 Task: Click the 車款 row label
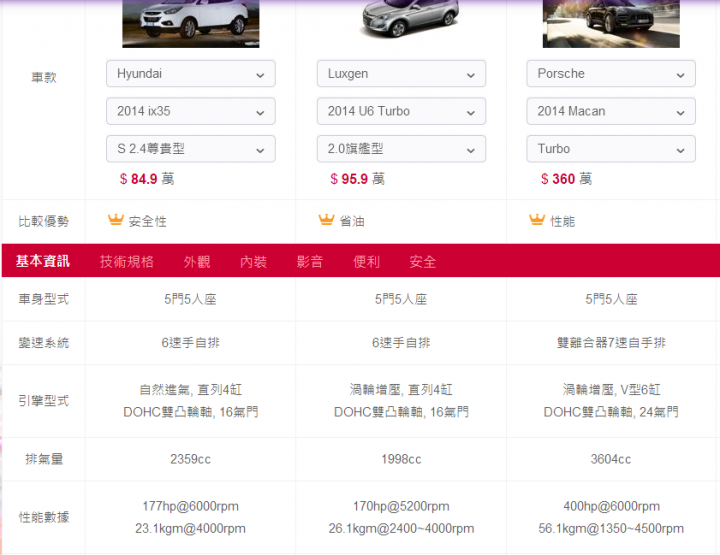pyautogui.click(x=44, y=77)
